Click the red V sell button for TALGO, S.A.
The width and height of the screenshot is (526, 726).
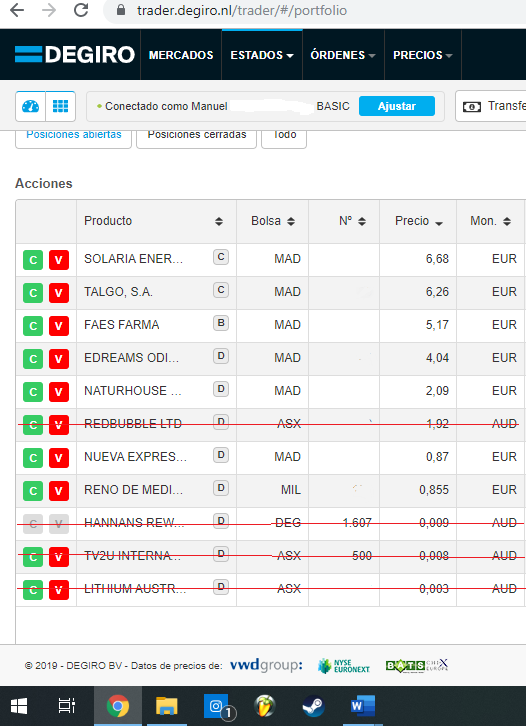[59, 293]
